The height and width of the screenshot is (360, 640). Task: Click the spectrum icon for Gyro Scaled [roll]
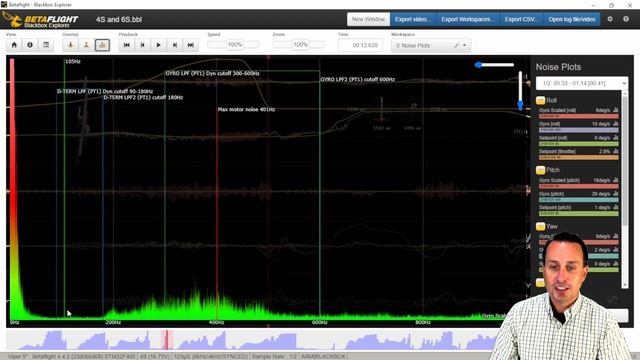coord(616,110)
